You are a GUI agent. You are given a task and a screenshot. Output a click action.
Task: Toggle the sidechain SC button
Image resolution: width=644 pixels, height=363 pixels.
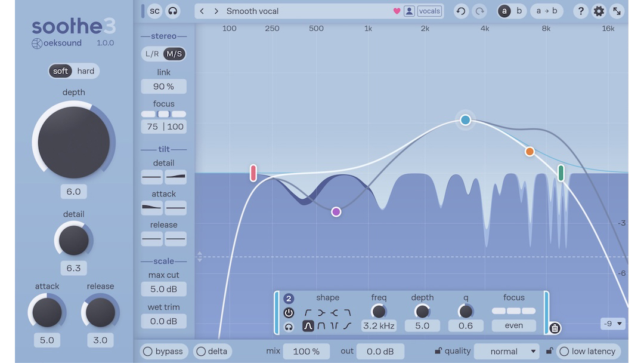(x=155, y=11)
